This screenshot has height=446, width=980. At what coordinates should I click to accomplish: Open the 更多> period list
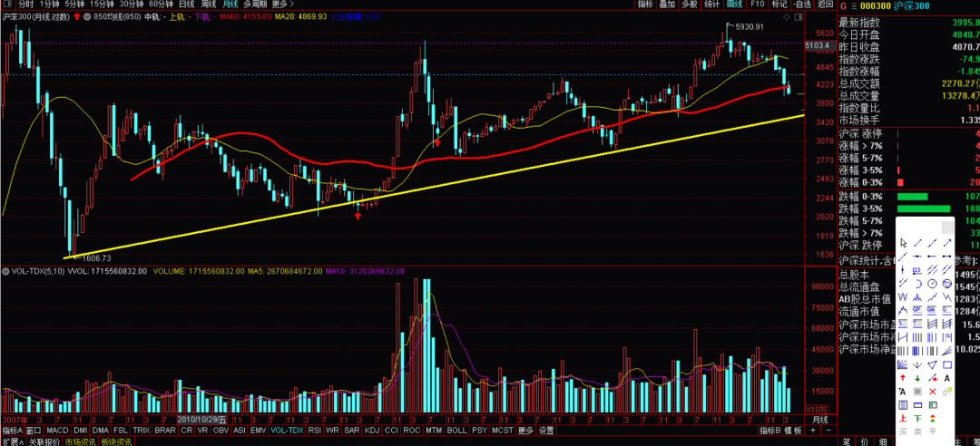283,5
